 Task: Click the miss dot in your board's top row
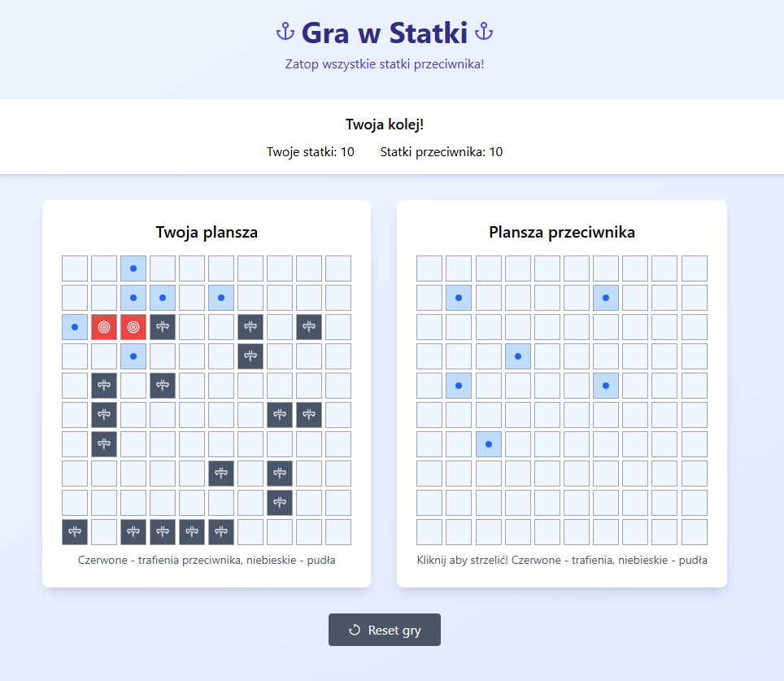click(133, 268)
